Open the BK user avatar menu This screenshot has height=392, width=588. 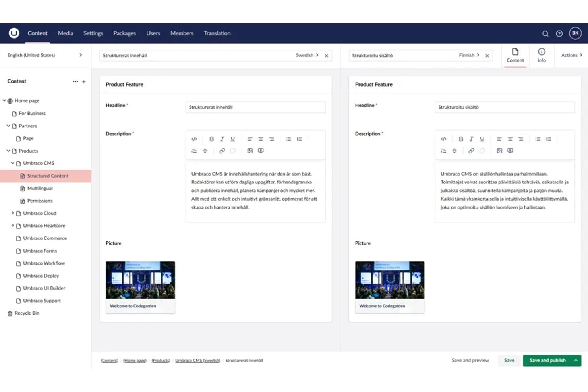tap(575, 33)
